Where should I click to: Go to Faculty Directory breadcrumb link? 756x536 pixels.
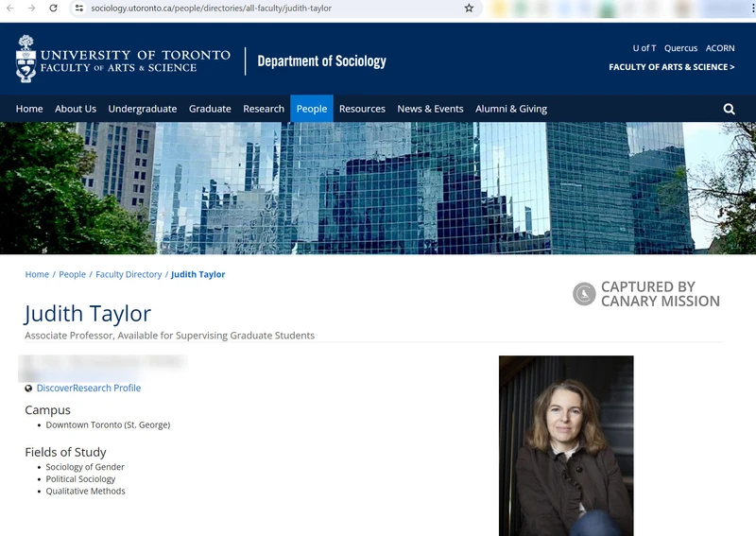pyautogui.click(x=129, y=274)
